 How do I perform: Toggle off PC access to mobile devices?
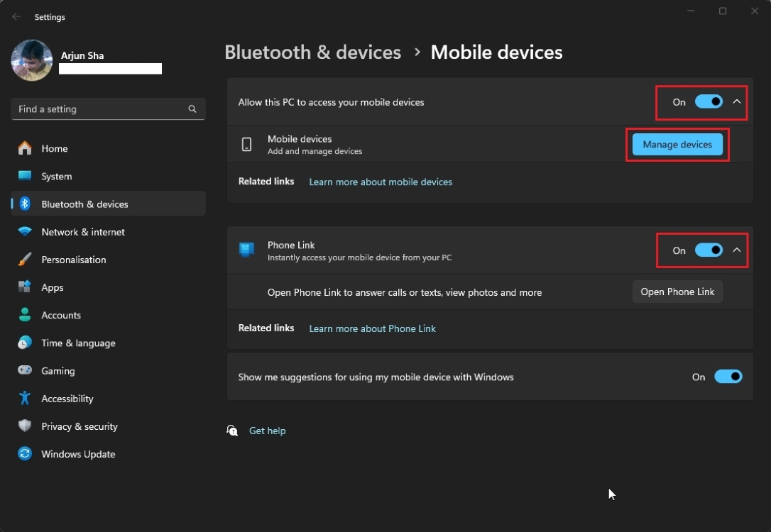point(708,101)
